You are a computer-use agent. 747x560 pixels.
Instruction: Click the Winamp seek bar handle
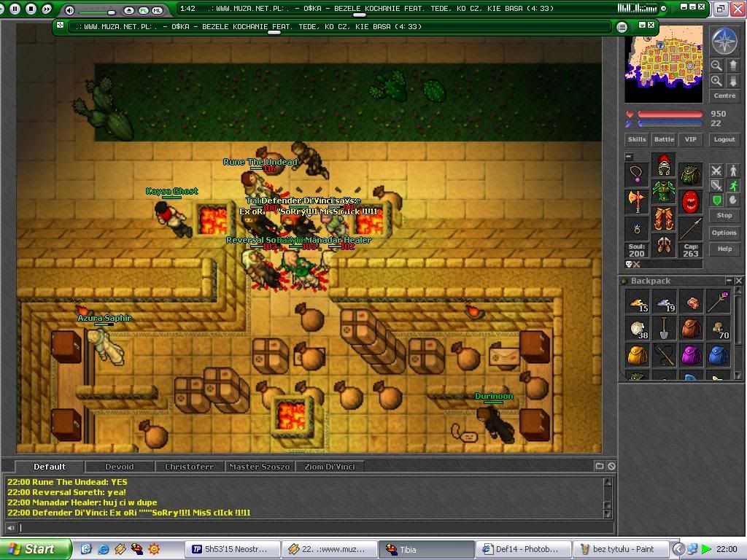coord(359,15)
